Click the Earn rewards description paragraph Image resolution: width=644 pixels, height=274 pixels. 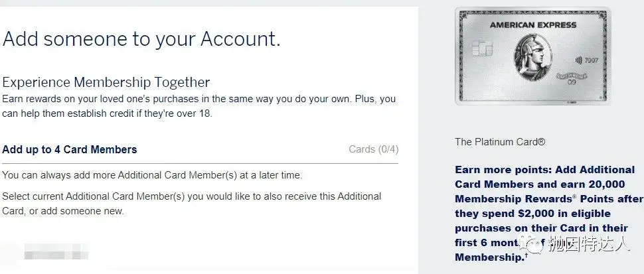click(x=199, y=105)
